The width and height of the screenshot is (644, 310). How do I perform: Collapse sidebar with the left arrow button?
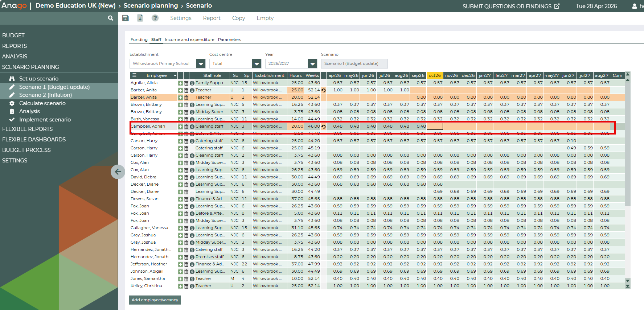118,171
